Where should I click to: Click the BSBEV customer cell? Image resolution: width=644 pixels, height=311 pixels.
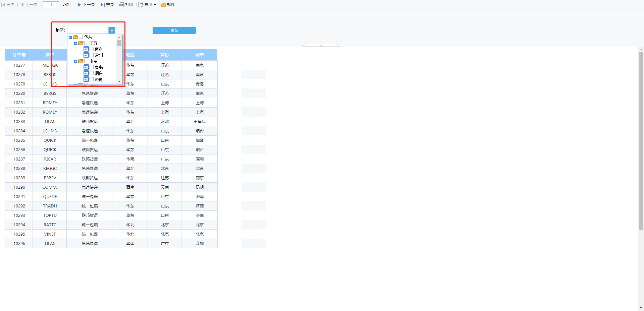point(50,178)
